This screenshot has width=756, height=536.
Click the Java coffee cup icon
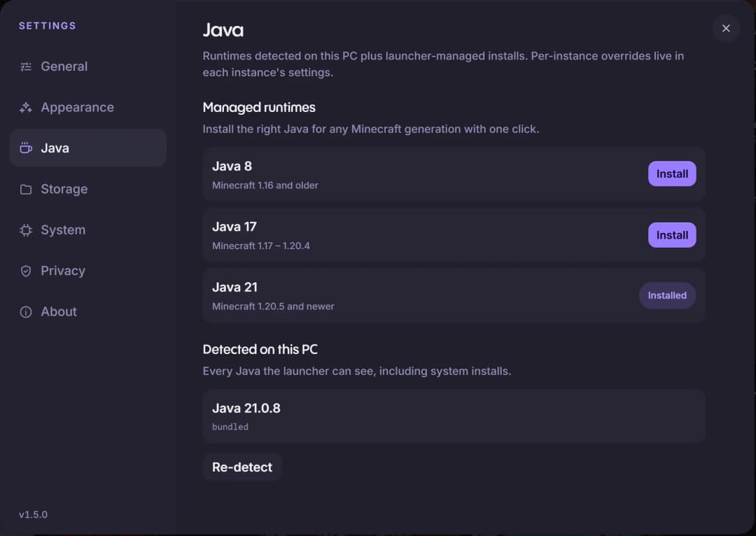(x=26, y=148)
